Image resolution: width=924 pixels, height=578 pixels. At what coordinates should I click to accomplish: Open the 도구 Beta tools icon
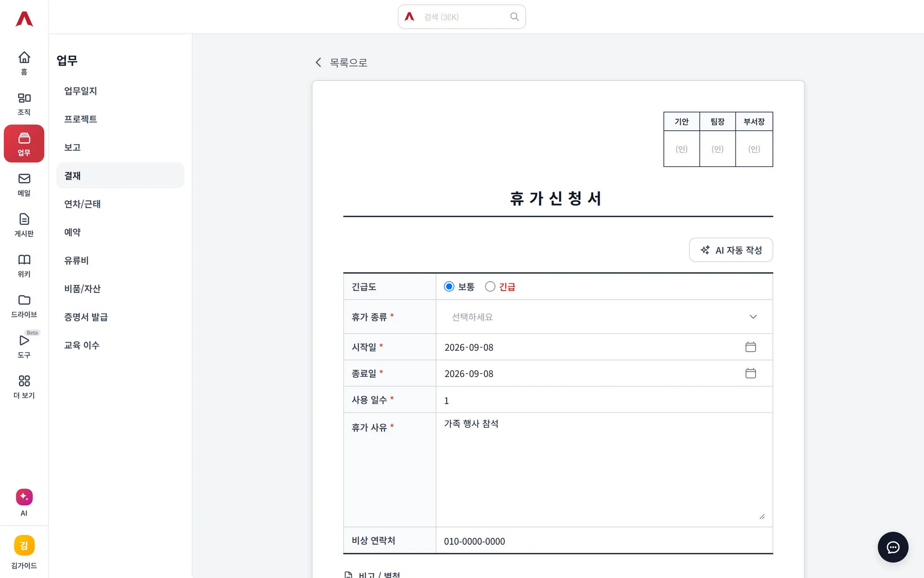point(24,346)
